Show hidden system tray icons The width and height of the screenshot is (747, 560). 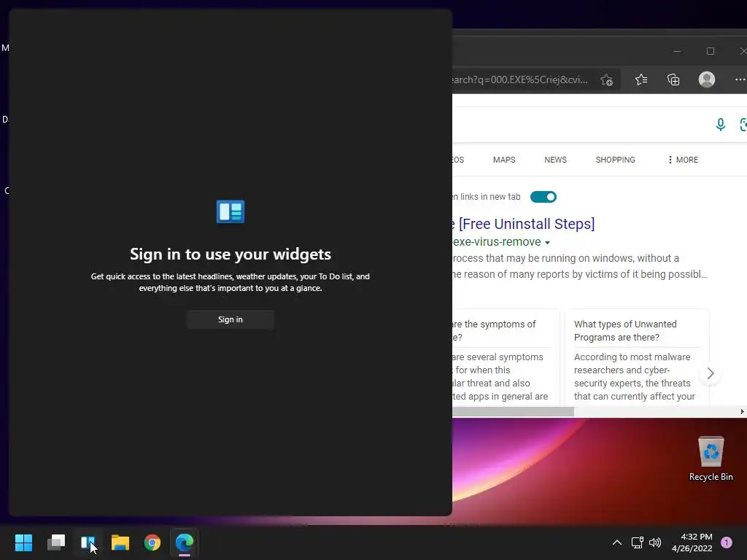pyautogui.click(x=617, y=542)
